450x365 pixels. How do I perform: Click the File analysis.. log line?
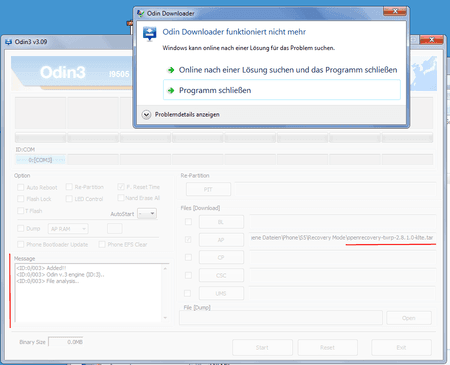pos(48,281)
